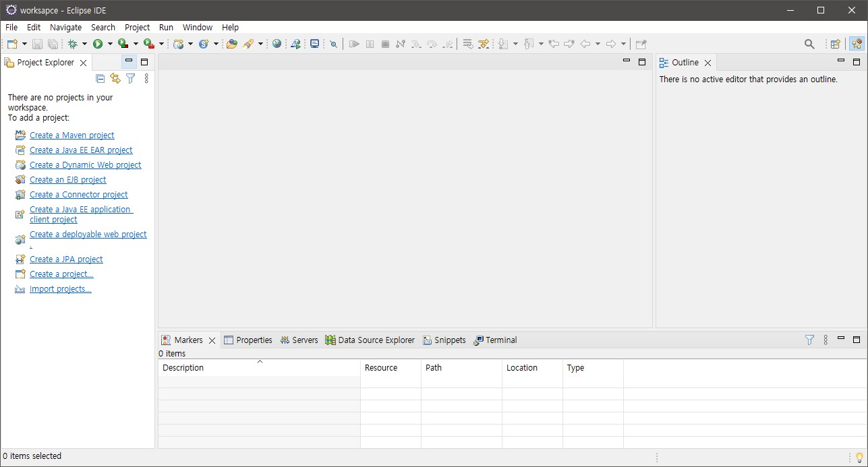The image size is (868, 467).
Task: Click the Launch Web Service Explorer icon
Action: point(295,44)
